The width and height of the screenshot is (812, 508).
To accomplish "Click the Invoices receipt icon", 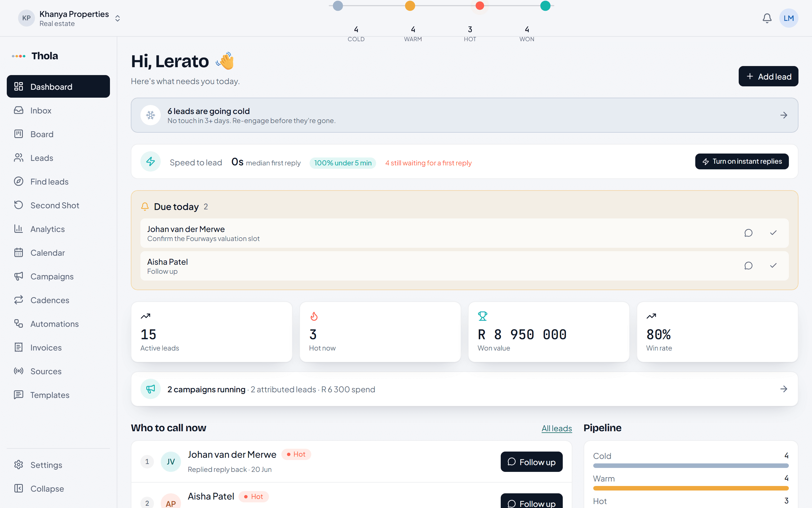I will coord(18,347).
